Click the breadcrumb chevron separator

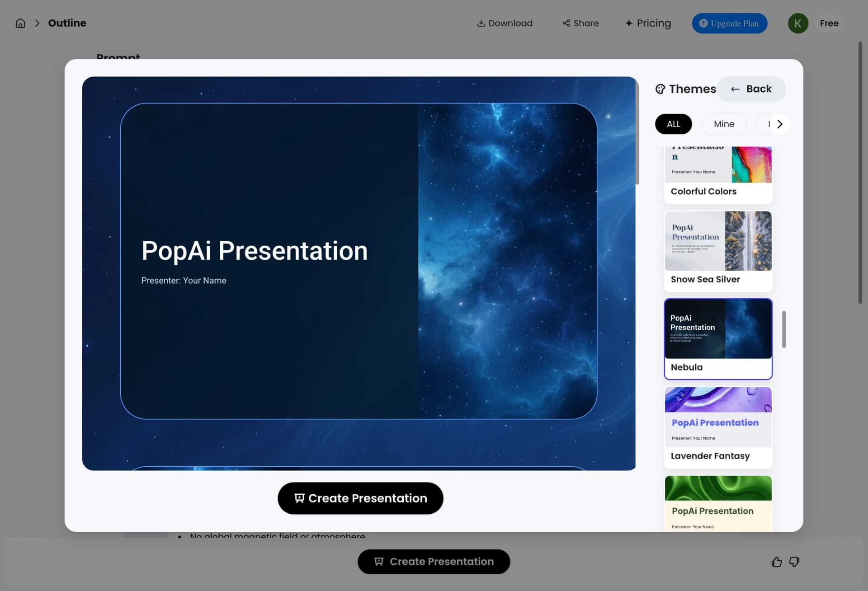[38, 23]
